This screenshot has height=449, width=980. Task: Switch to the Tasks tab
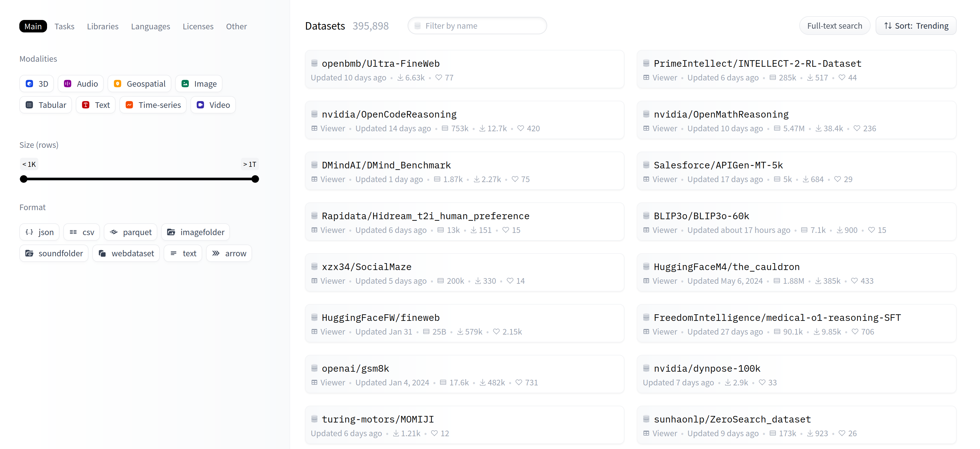[64, 26]
